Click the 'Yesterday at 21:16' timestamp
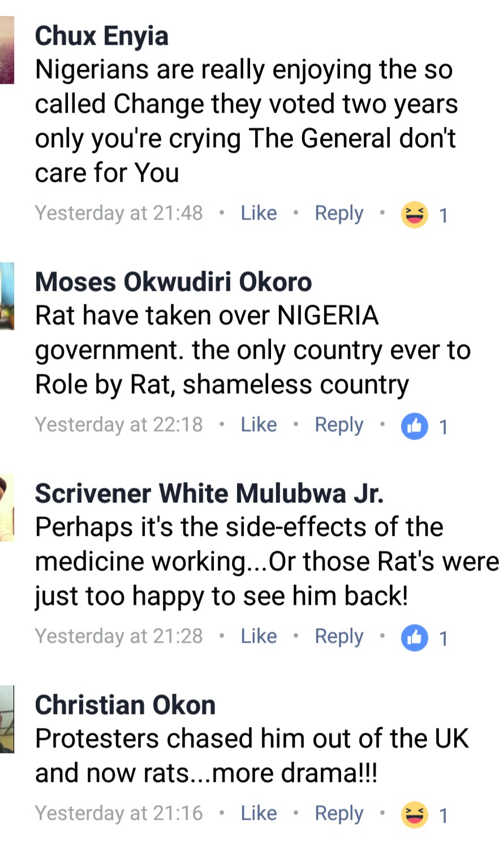The height and width of the screenshot is (856, 504). coord(119,814)
